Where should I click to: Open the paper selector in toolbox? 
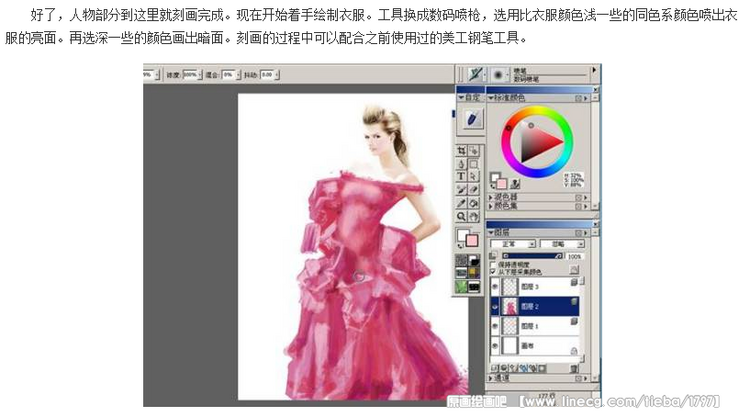point(461,260)
